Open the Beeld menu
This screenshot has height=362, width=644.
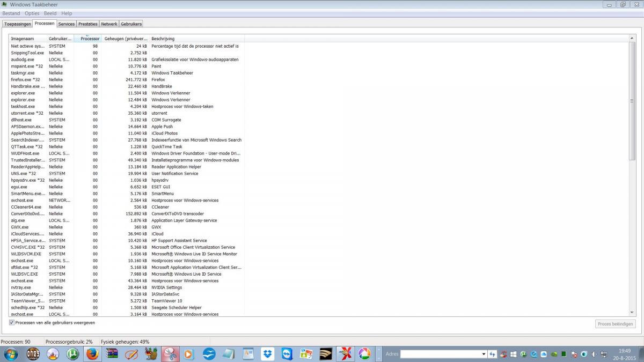click(x=50, y=13)
